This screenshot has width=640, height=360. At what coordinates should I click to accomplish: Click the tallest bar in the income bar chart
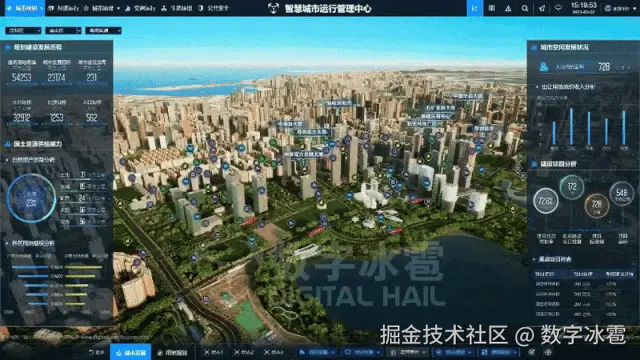pos(571,127)
